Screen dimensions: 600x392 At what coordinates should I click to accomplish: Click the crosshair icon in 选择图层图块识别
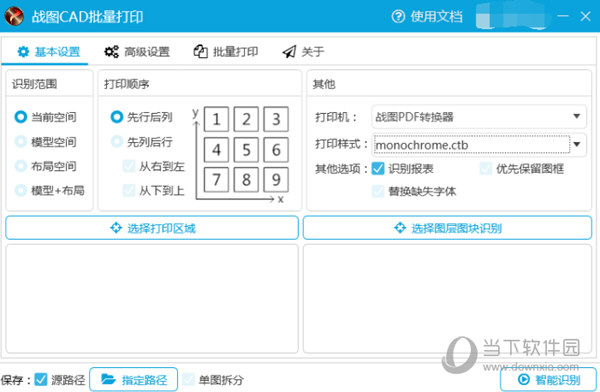tap(400, 228)
